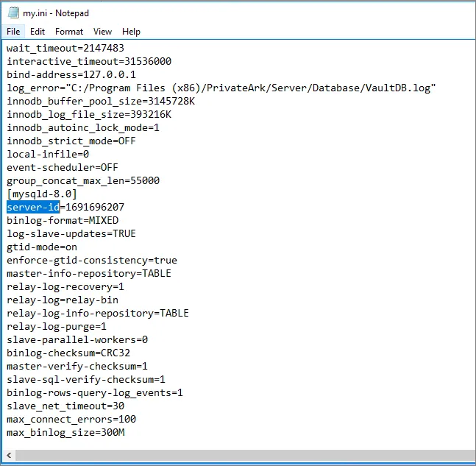Click the wait_timeout=2147483 line
The height and width of the screenshot is (466, 476).
coord(60,48)
